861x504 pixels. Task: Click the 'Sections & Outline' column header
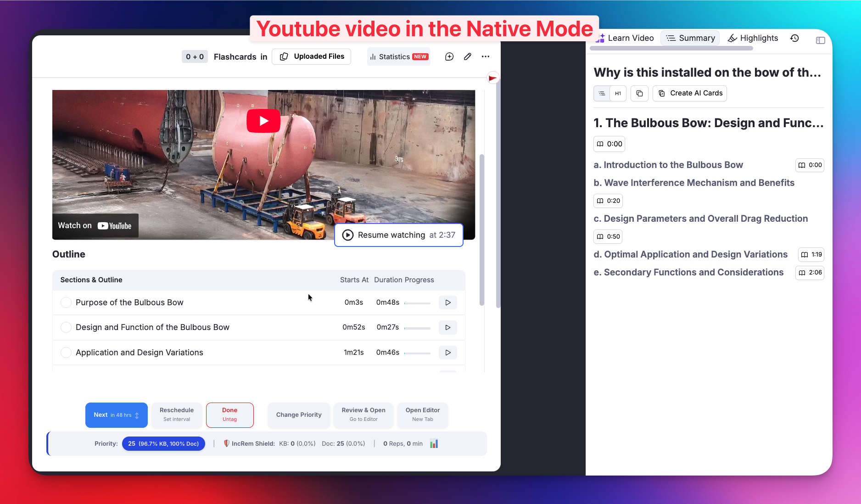(91, 280)
